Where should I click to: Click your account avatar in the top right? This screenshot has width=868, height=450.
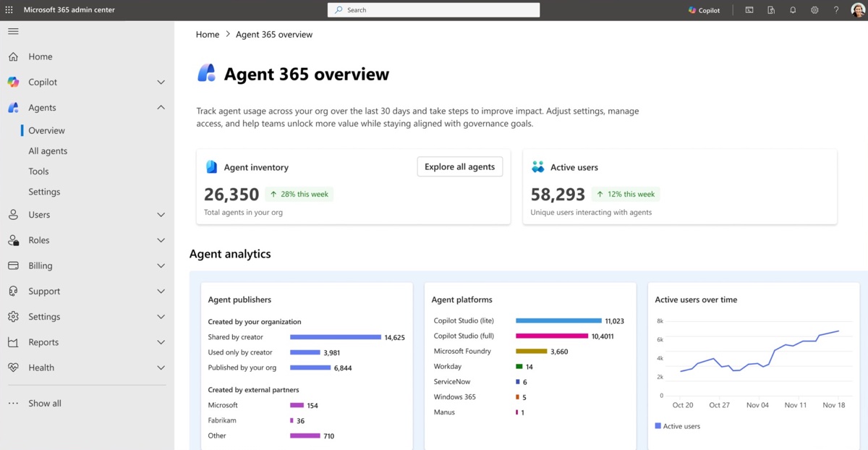pos(858,9)
